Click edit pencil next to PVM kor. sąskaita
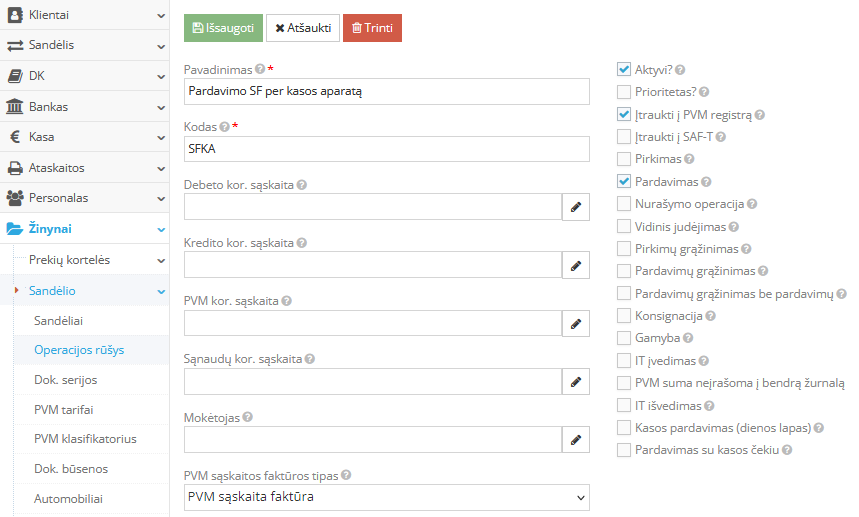 click(575, 324)
